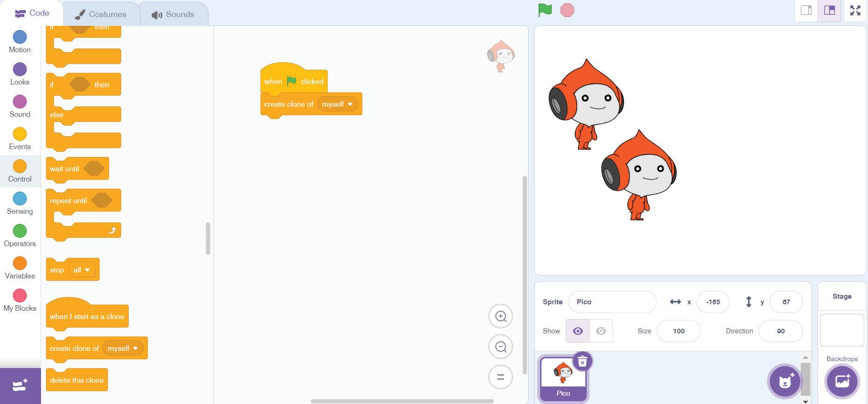
Task: Enter full screen stage mode
Action: click(x=856, y=11)
